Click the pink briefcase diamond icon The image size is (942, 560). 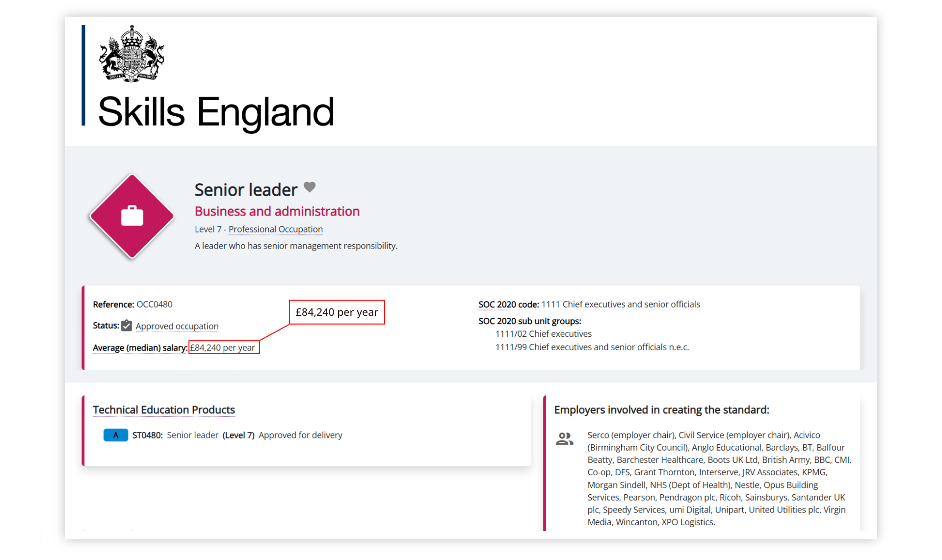pos(132,216)
